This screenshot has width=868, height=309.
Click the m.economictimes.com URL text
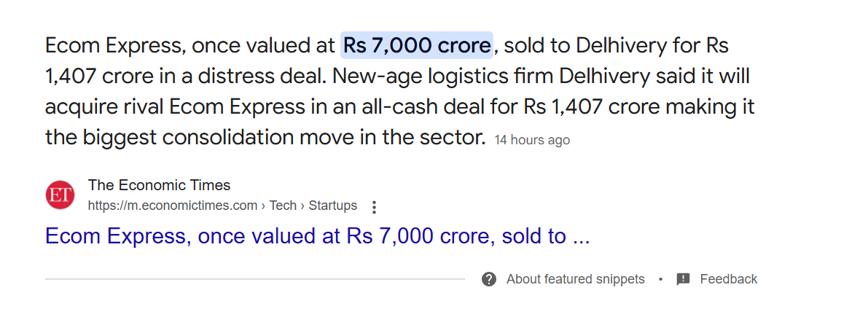[173, 206]
